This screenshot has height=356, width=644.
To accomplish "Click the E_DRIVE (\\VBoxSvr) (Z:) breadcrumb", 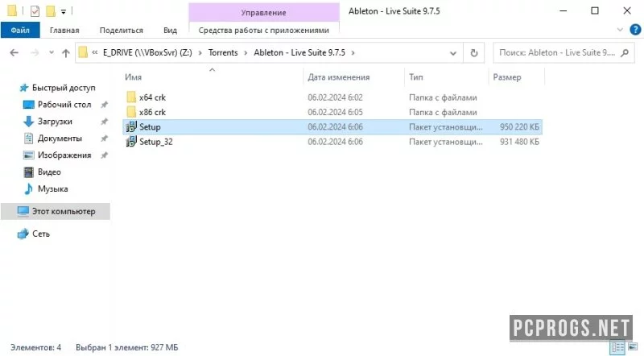I will (147, 52).
